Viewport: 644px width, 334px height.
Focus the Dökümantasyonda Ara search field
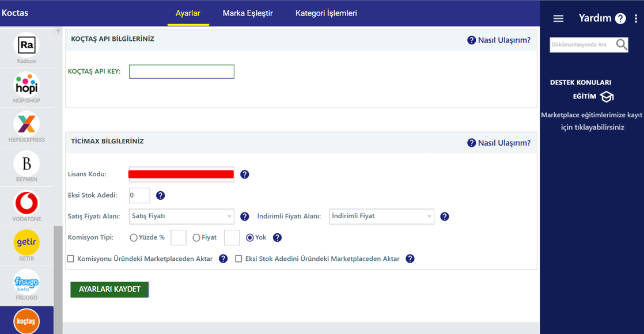(582, 44)
